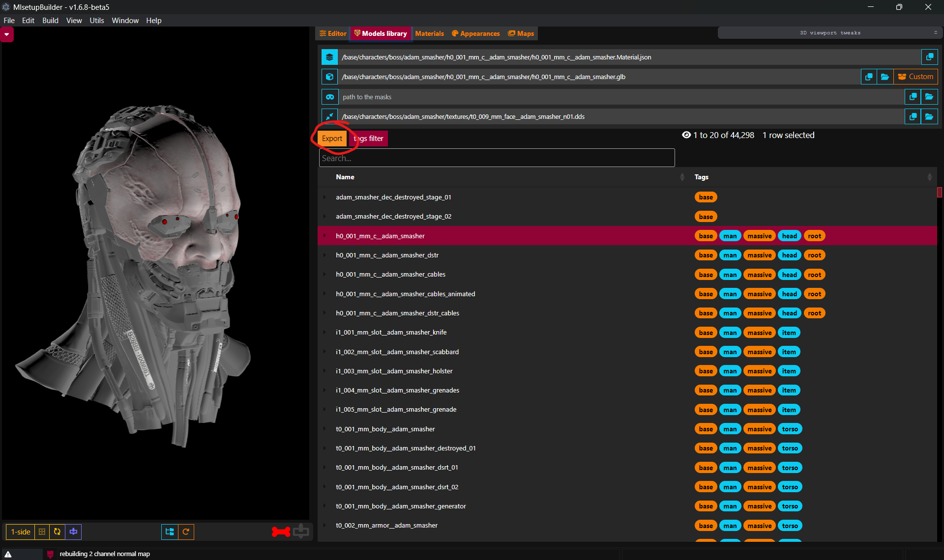Open the tags filter
Screen dimensions: 944x560
tap(368, 138)
